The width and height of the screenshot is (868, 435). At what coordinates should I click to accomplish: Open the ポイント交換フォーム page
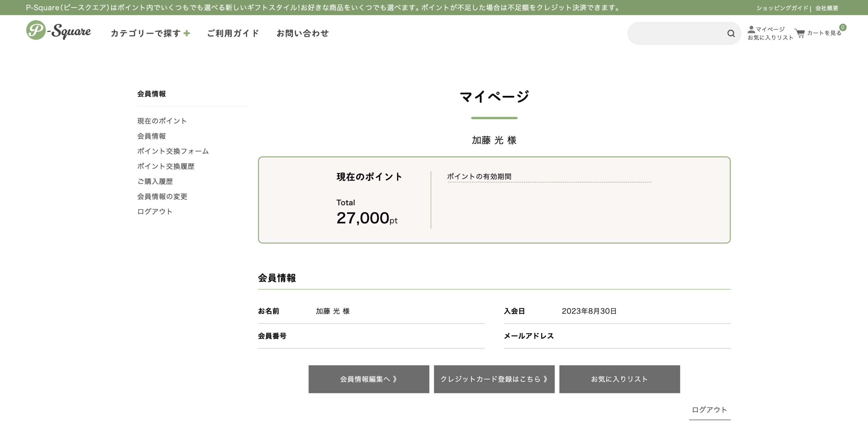(173, 151)
